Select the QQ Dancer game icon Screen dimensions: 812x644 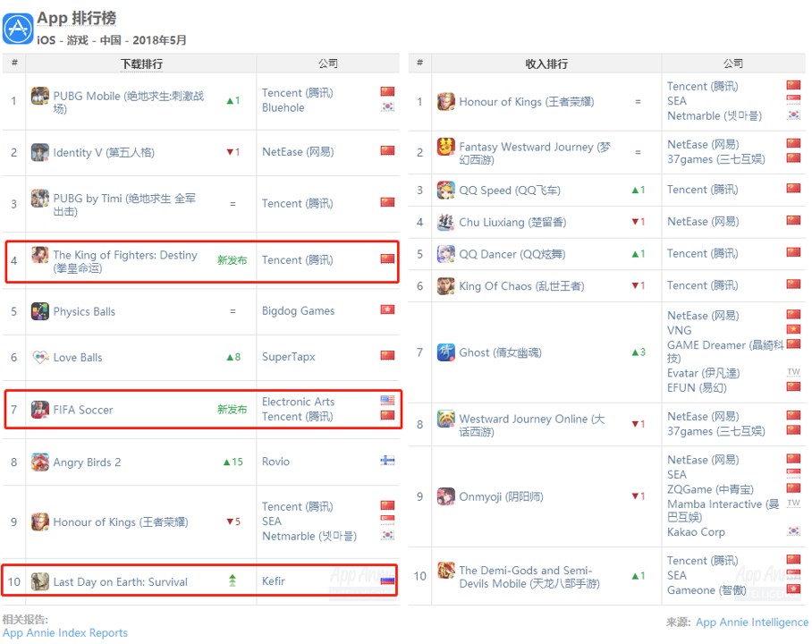click(x=446, y=254)
